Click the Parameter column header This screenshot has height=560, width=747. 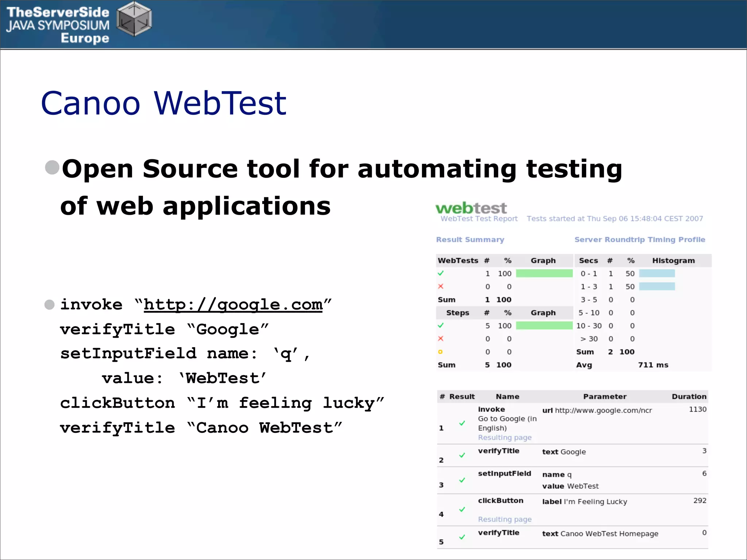click(604, 396)
